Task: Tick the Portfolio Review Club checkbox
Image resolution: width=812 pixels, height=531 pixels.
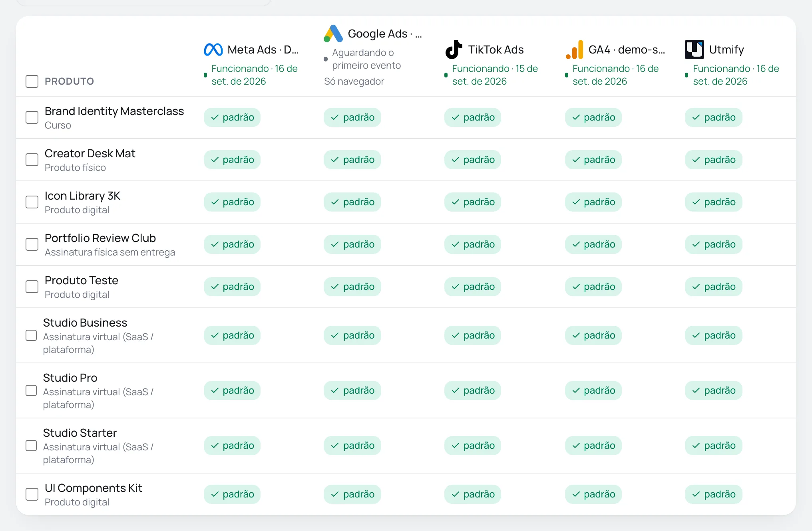Action: click(x=32, y=244)
